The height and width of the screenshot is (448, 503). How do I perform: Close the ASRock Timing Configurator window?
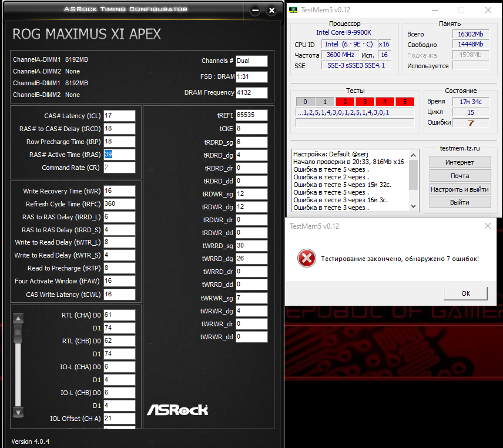tap(271, 11)
